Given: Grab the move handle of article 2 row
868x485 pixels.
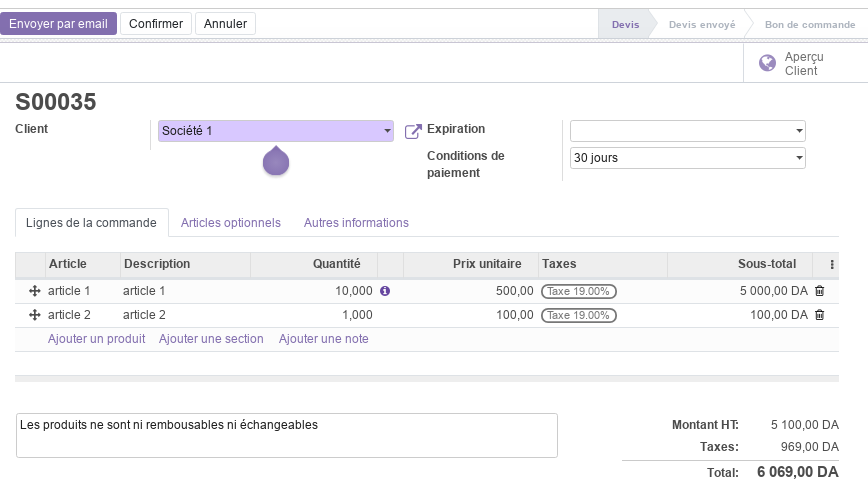Looking at the screenshot, I should [x=34, y=315].
